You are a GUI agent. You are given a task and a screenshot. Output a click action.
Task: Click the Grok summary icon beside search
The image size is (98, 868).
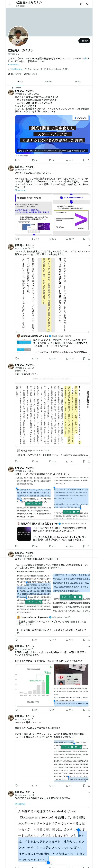tap(81, 4)
